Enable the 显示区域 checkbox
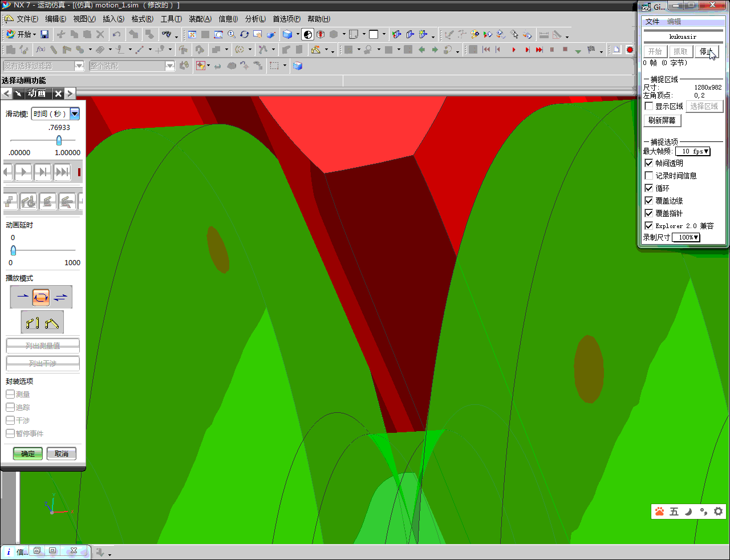 tap(648, 106)
